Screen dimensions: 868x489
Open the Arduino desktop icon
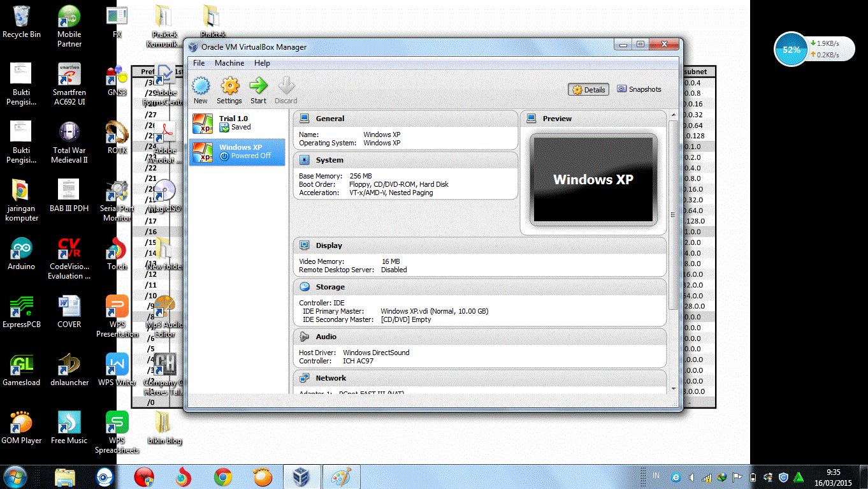click(21, 254)
